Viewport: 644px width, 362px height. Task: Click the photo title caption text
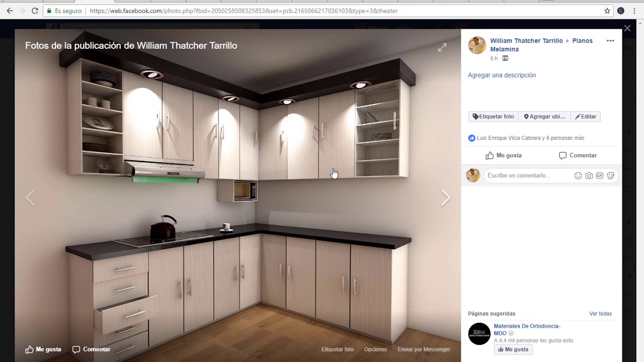(x=131, y=46)
